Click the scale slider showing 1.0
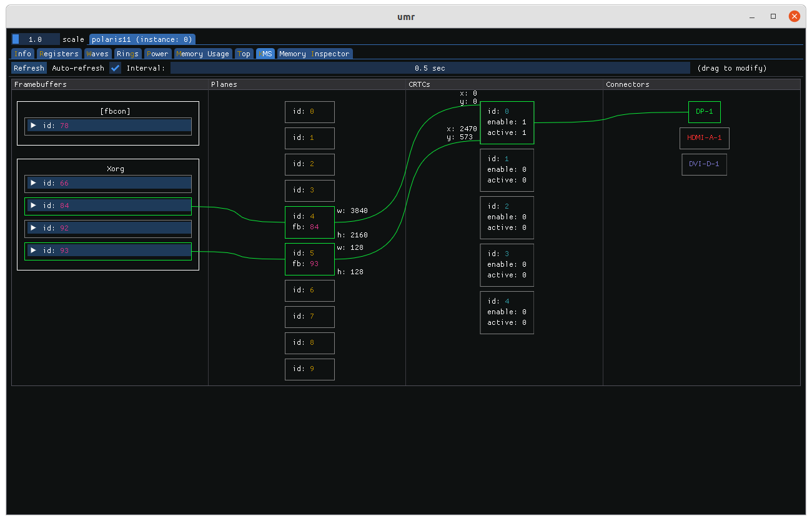This screenshot has height=521, width=812. [36, 39]
